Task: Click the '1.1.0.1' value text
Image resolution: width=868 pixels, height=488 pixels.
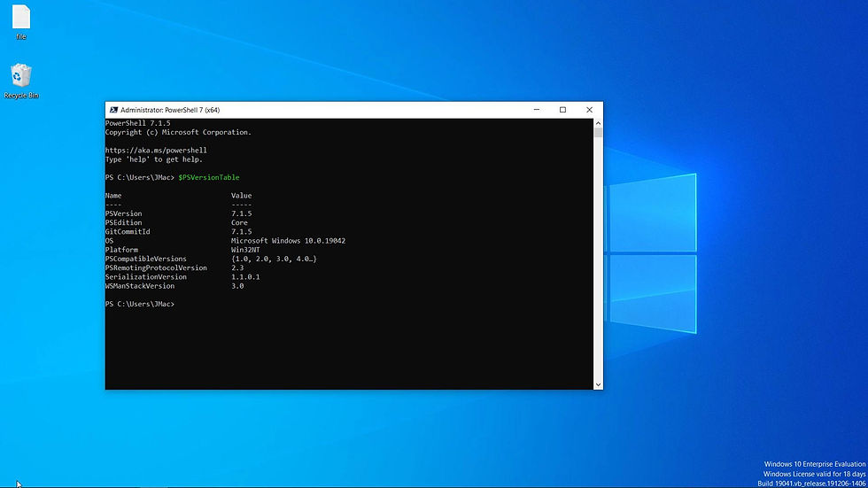Action: 245,276
